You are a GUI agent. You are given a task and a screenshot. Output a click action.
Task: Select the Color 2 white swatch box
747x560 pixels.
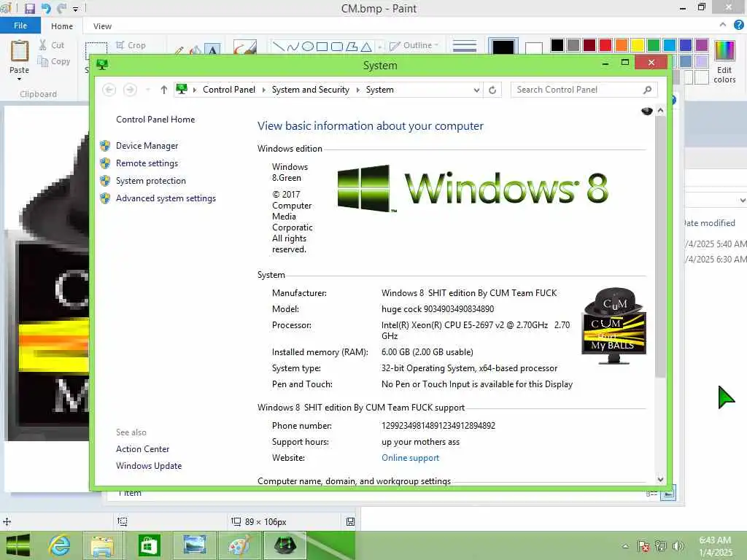click(533, 48)
